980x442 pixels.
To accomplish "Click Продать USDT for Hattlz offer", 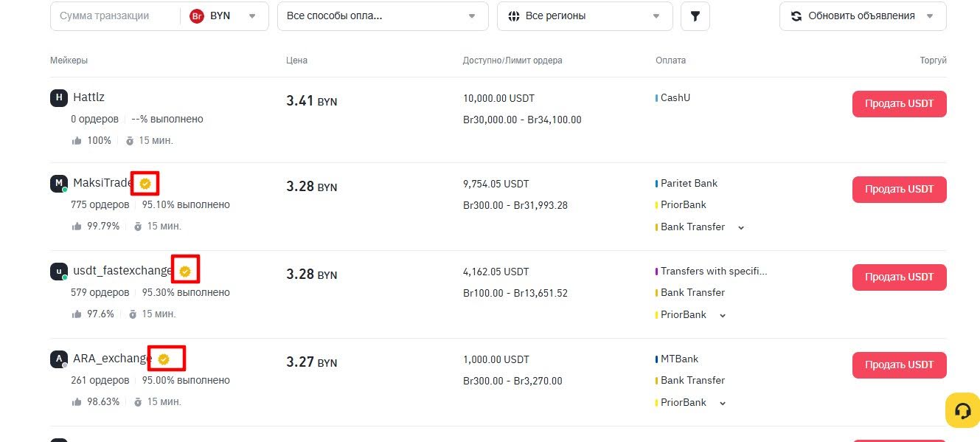I will click(x=899, y=104).
